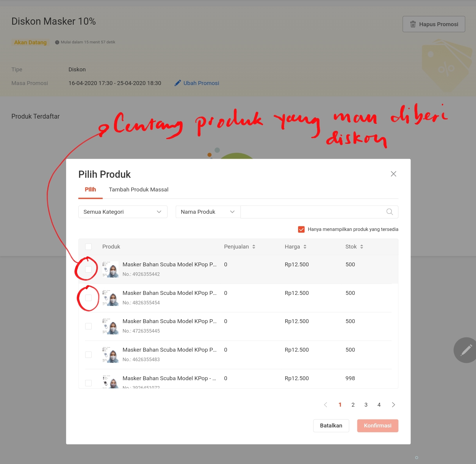Check product No. 4726355445
This screenshot has height=464, width=476.
[x=88, y=326]
